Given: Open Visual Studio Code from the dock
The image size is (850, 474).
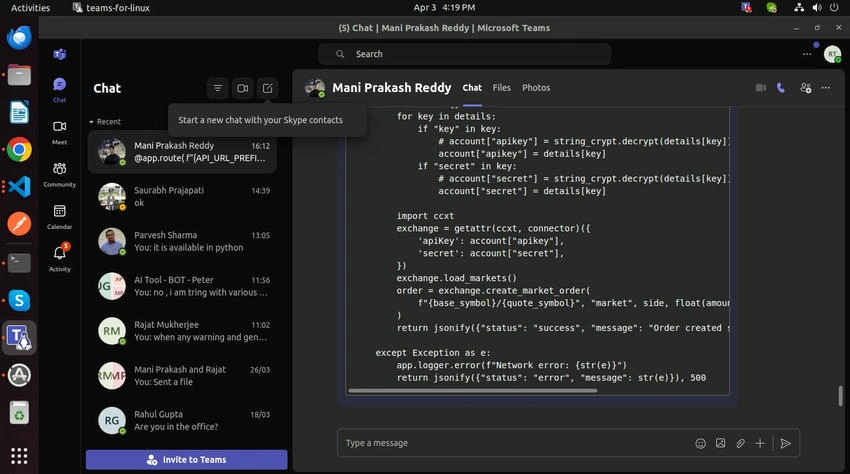Looking at the screenshot, I should click(19, 187).
